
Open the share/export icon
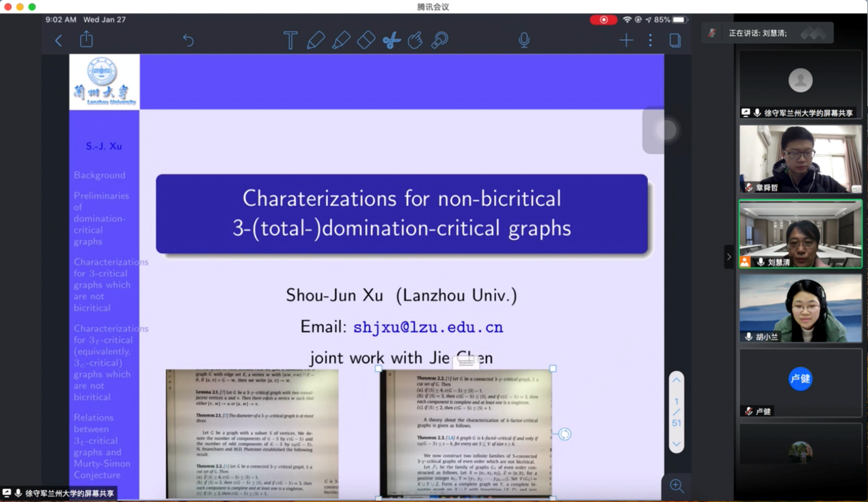86,40
